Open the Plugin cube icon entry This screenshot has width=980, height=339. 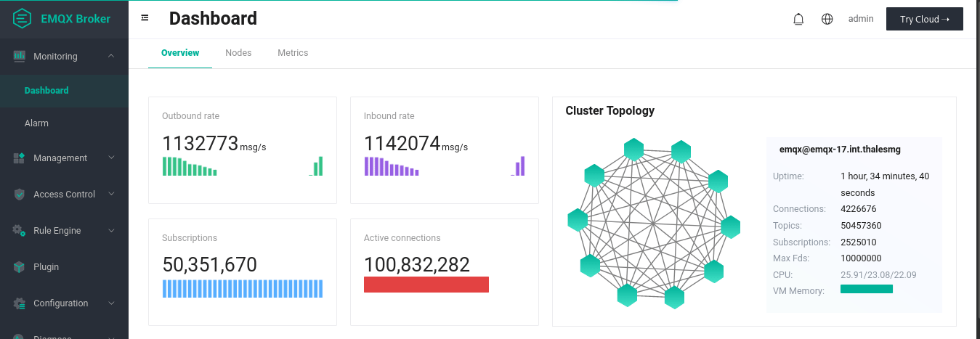(x=20, y=267)
